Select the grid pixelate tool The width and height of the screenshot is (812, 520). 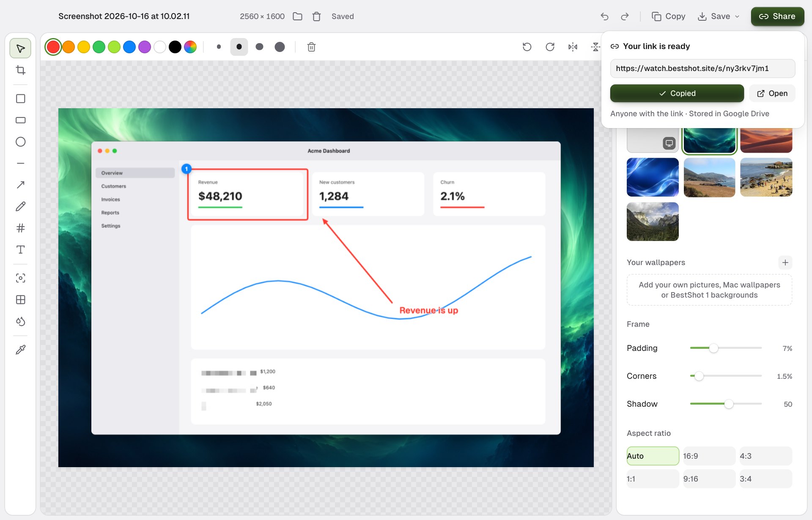coord(20,300)
